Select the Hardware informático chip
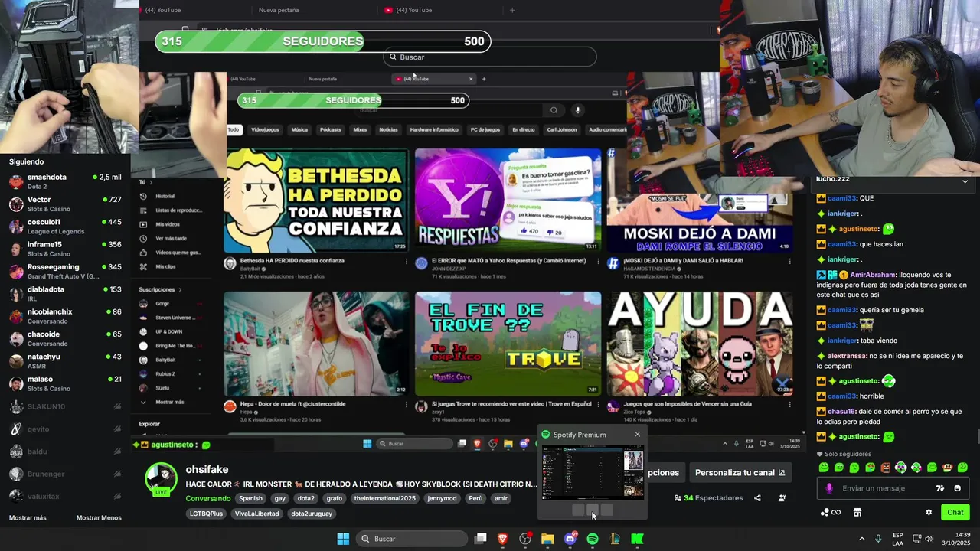This screenshot has width=980, height=551. [x=434, y=129]
